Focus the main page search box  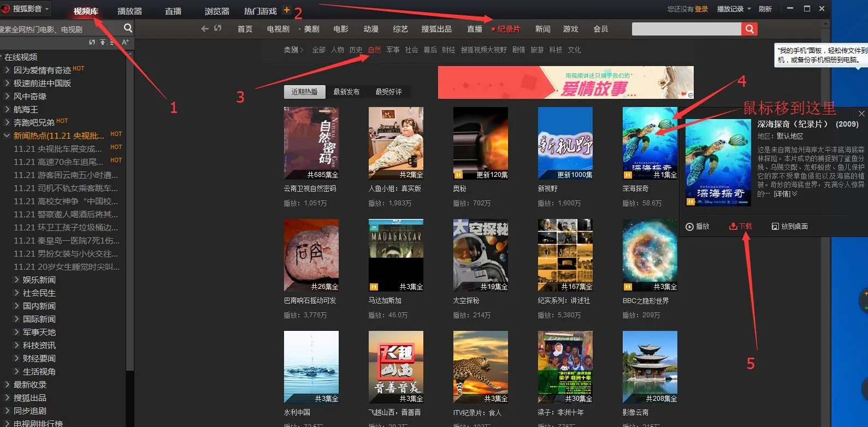click(686, 29)
